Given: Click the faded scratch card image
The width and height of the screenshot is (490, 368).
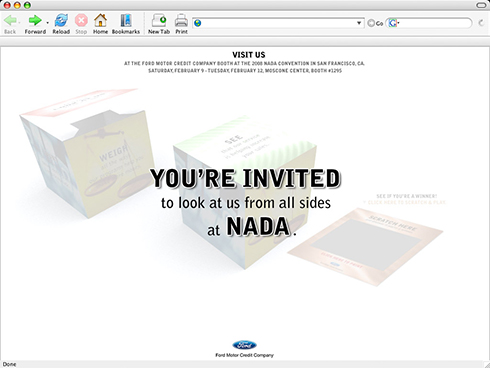Looking at the screenshot, I should click(365, 247).
